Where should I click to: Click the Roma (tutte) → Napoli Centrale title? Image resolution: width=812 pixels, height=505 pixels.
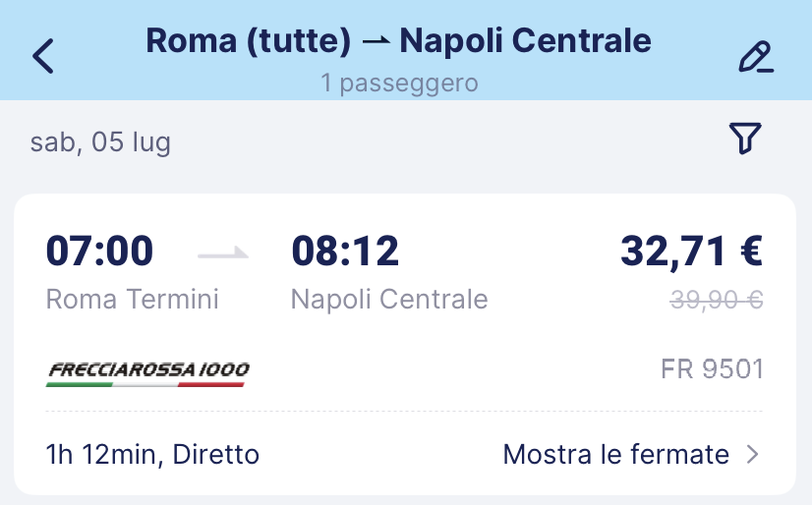coord(398,40)
